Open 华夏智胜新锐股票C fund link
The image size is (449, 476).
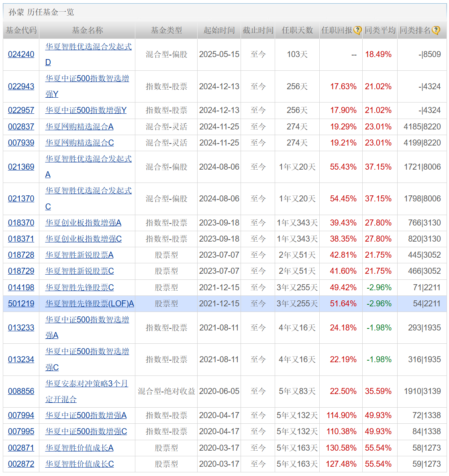point(80,271)
